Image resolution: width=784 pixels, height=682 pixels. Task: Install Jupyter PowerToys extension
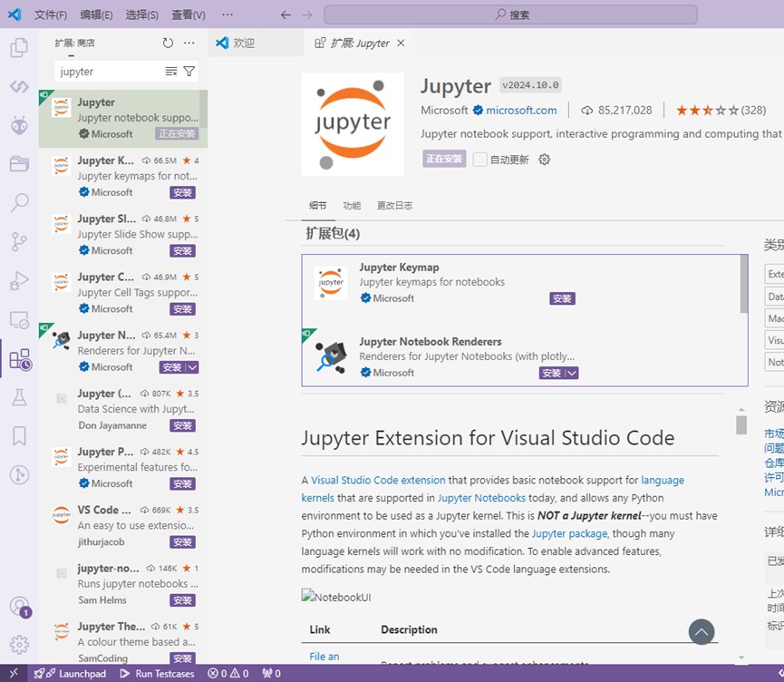point(182,484)
